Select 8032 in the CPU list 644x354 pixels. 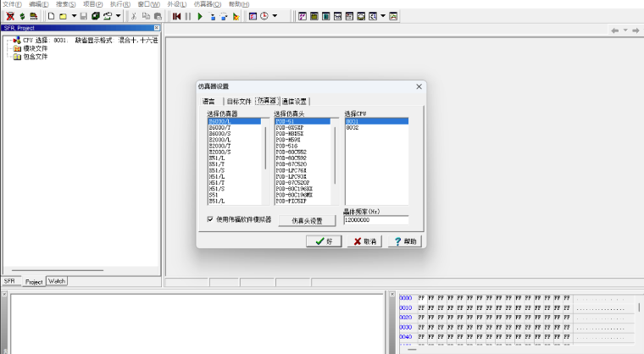(376, 128)
